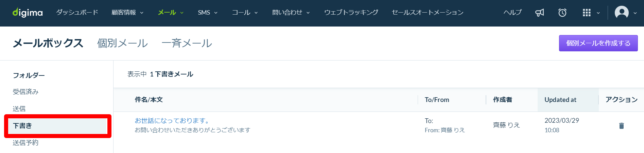644x153 pixels.
Task: Expand the コール dropdown menu
Action: coord(245,13)
